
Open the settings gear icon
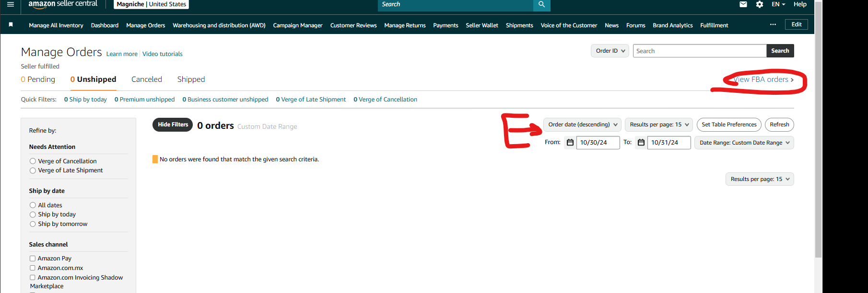[x=760, y=4]
